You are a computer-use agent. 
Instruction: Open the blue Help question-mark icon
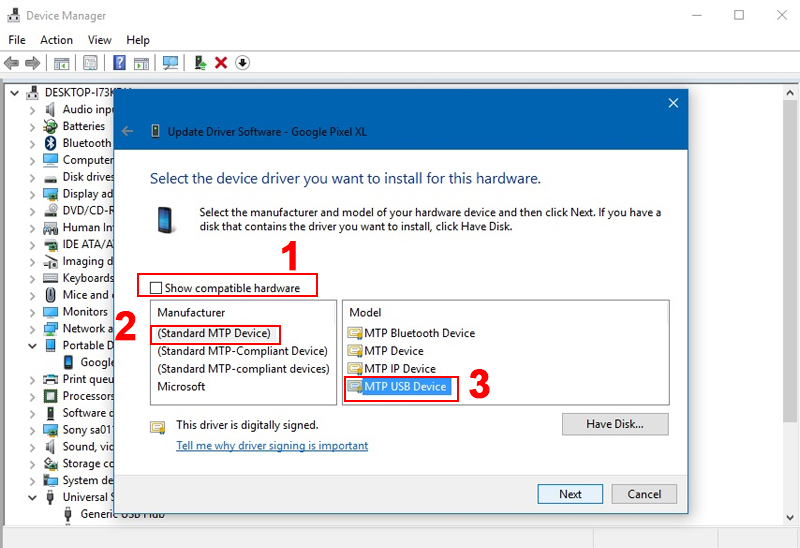click(x=119, y=63)
